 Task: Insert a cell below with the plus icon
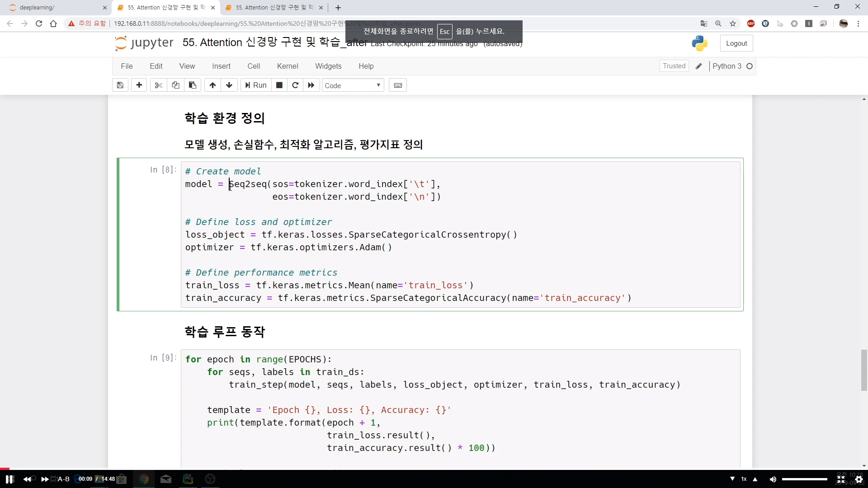tap(139, 85)
